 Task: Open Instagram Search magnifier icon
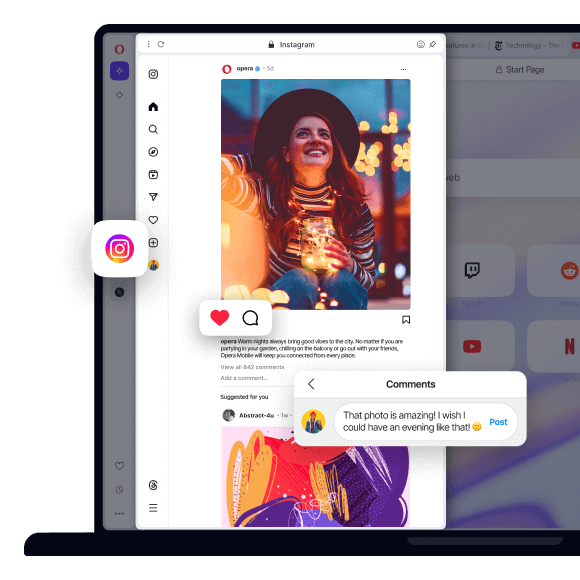pyautogui.click(x=153, y=129)
